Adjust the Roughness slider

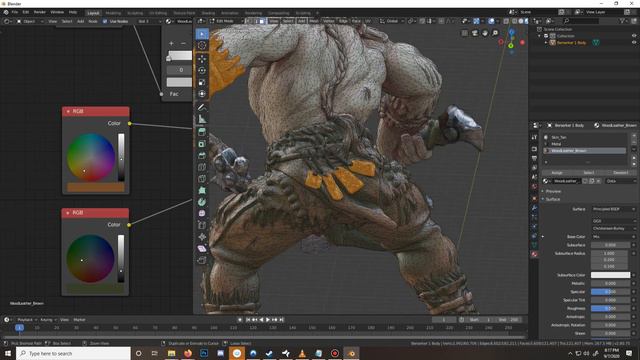(610, 309)
